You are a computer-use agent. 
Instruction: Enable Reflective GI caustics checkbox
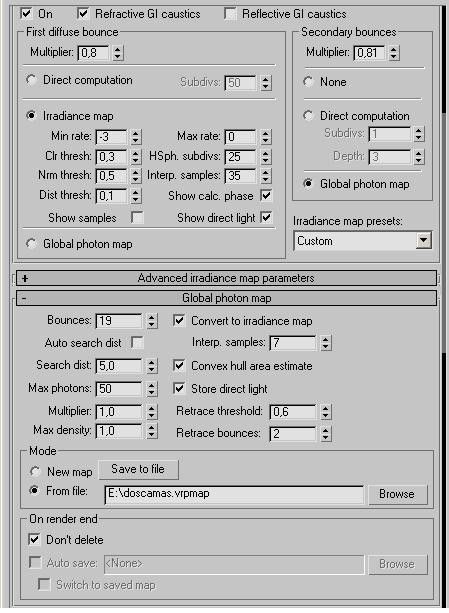(231, 14)
